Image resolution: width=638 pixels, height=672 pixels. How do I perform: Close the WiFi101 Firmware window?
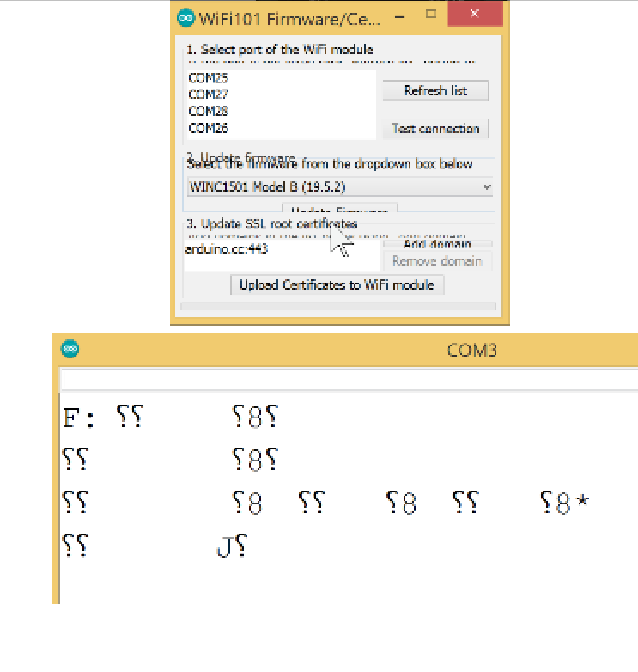click(x=475, y=14)
